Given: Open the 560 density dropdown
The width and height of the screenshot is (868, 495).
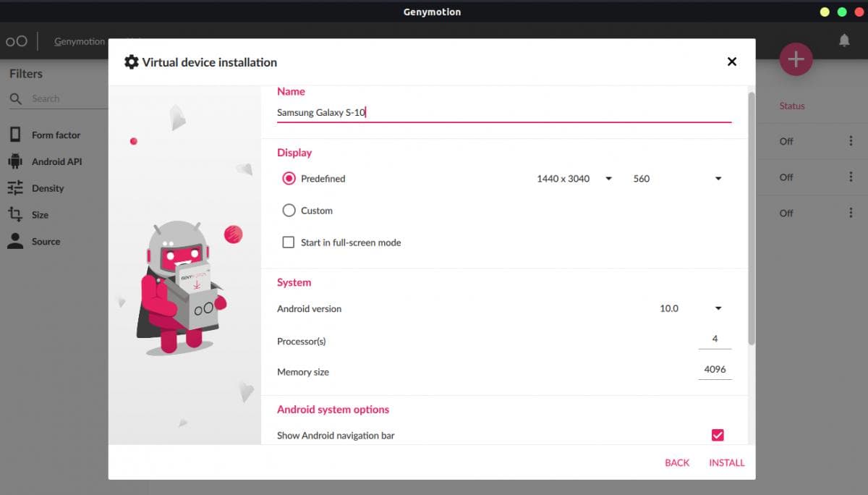Looking at the screenshot, I should pos(677,179).
